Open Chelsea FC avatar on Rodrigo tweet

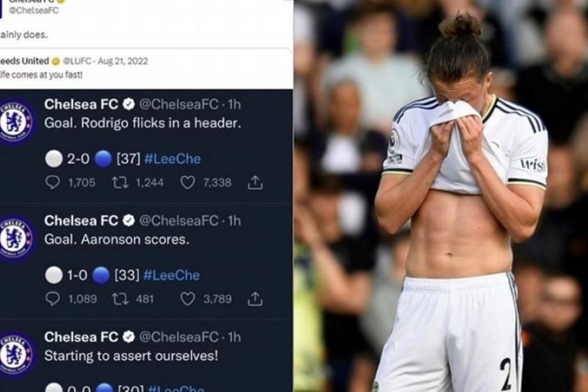click(x=16, y=122)
